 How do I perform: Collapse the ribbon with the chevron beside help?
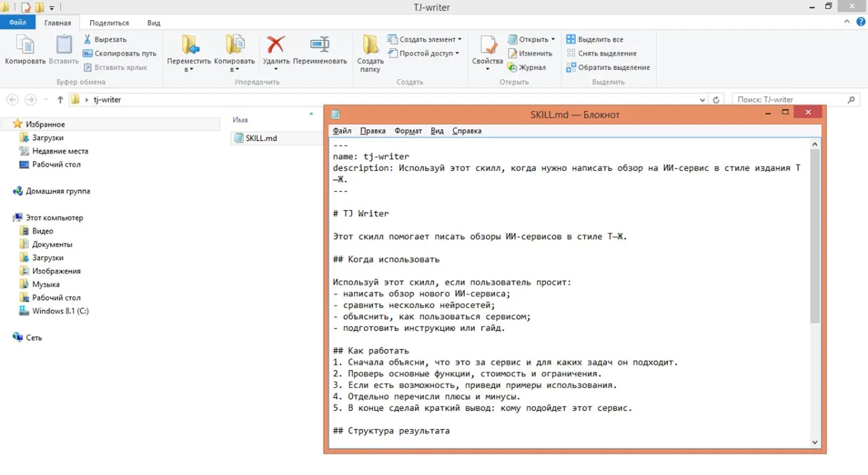tap(847, 22)
